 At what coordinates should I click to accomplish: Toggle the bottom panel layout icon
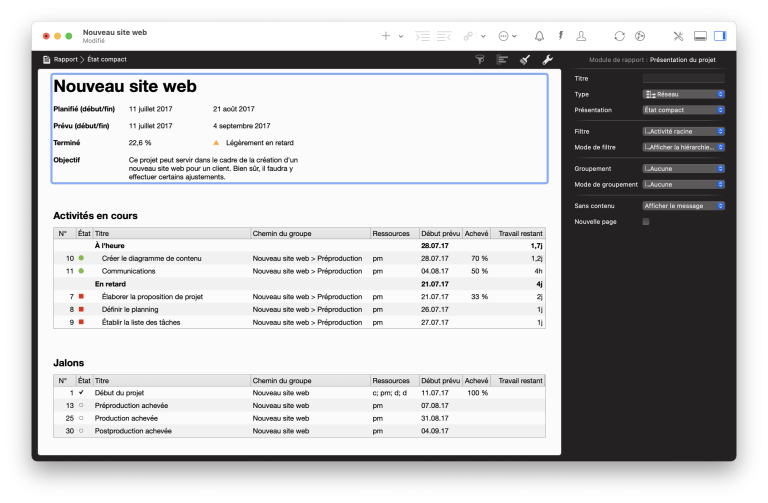pos(700,36)
